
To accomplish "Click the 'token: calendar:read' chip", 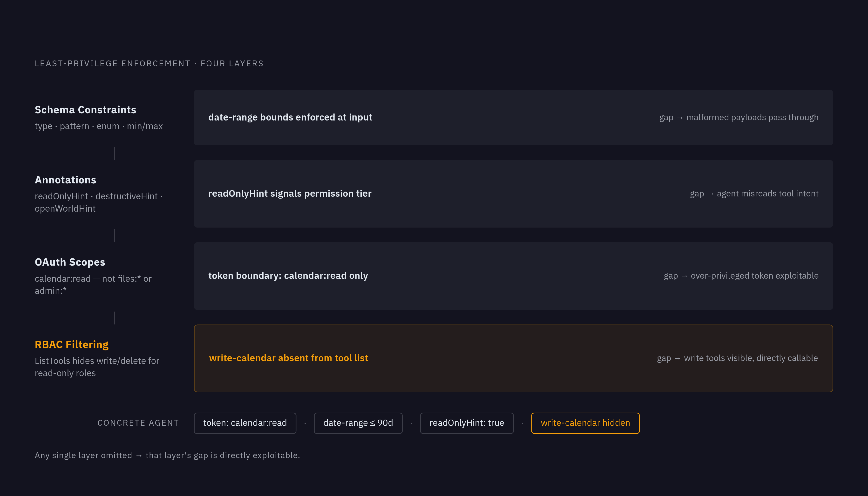I will (x=245, y=423).
